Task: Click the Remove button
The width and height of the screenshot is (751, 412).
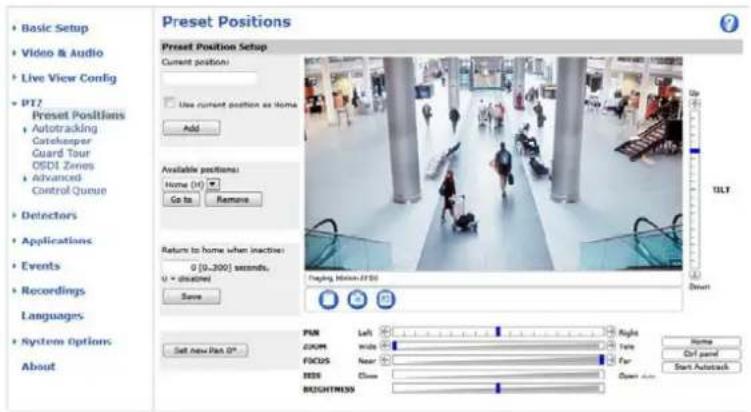Action: tap(233, 199)
